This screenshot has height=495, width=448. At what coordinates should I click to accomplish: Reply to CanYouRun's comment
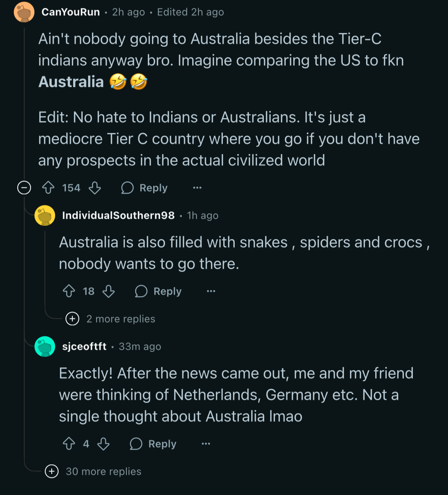[x=144, y=188]
